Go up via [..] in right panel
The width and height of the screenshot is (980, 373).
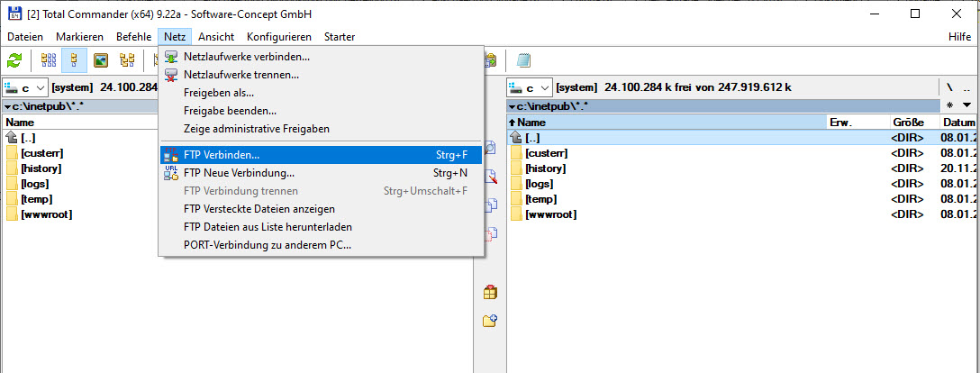[531, 137]
